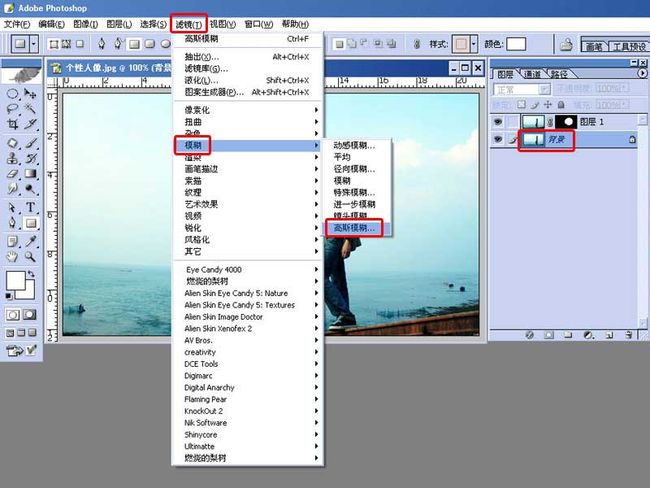Image resolution: width=650 pixels, height=488 pixels.
Task: Expand the 艺术效果 submenu
Action: pyautogui.click(x=248, y=204)
